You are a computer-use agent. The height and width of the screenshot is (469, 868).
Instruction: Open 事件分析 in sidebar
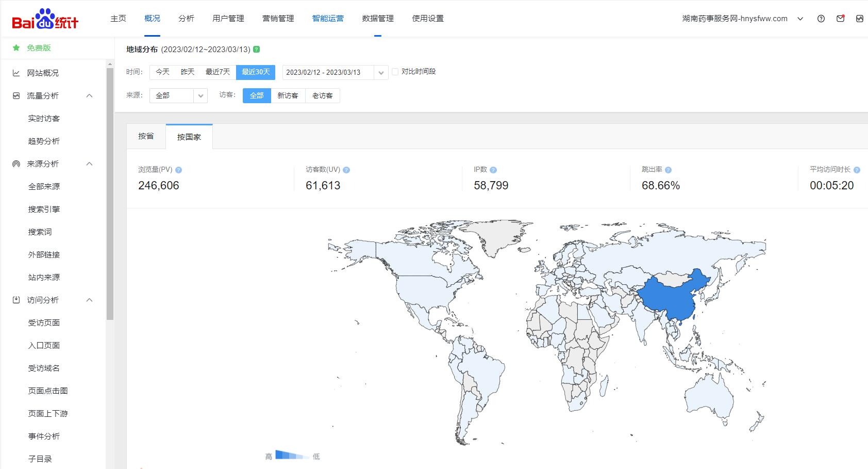pos(44,436)
